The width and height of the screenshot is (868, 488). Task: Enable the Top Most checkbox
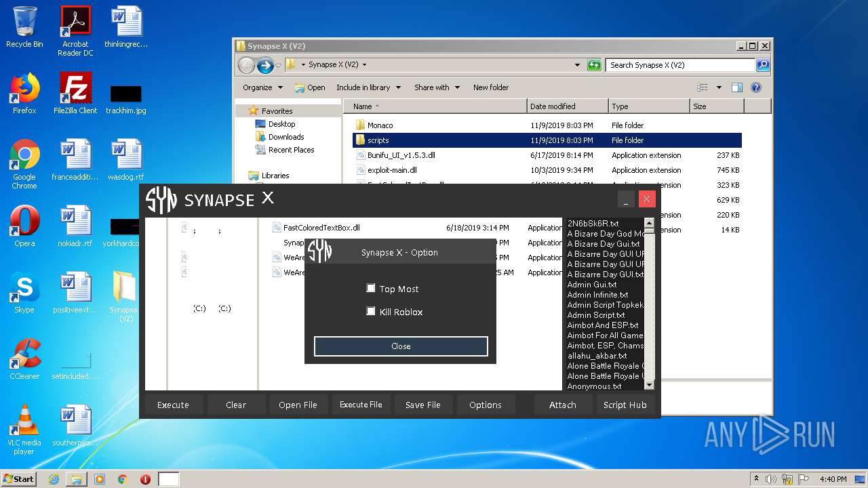click(371, 288)
